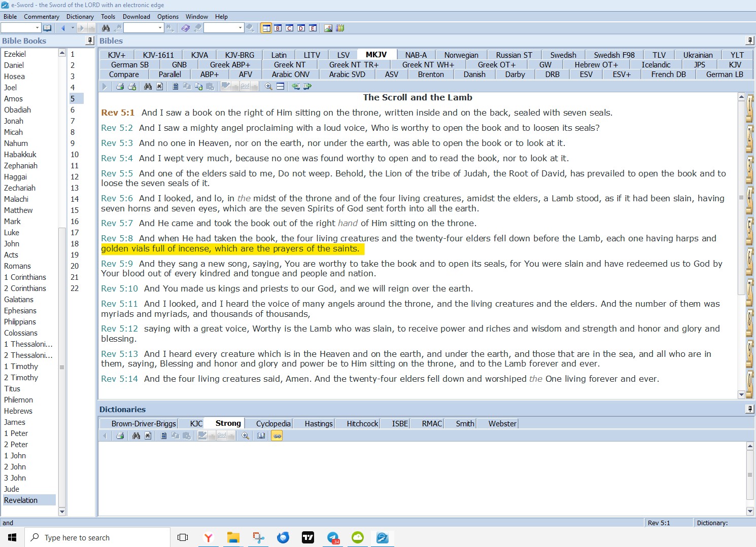
Task: Click the scroll-down arrow of the Dictionaries pane
Action: (750, 511)
